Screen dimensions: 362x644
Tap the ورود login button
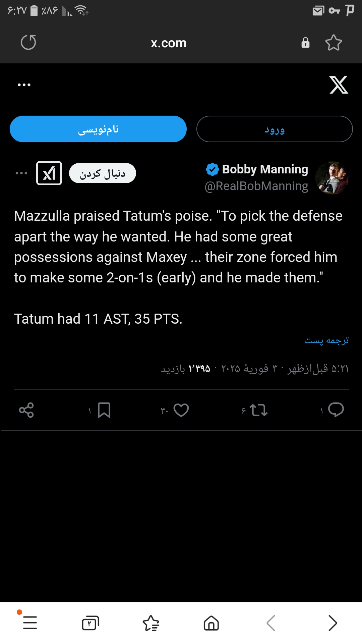(x=275, y=129)
